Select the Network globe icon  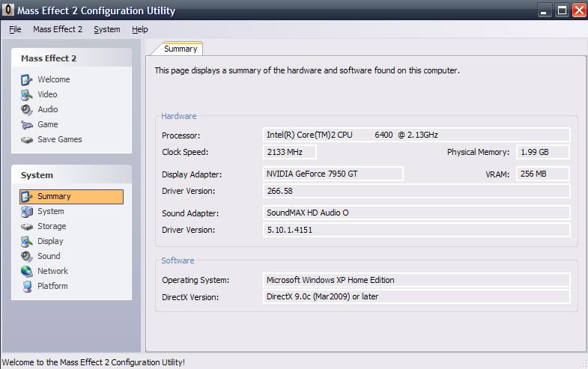[27, 271]
